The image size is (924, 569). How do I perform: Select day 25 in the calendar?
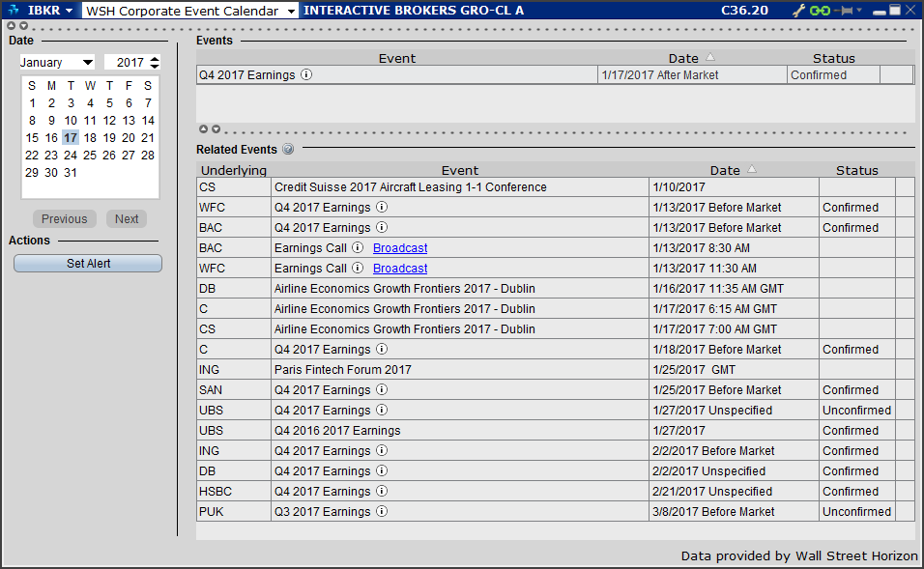[90, 155]
